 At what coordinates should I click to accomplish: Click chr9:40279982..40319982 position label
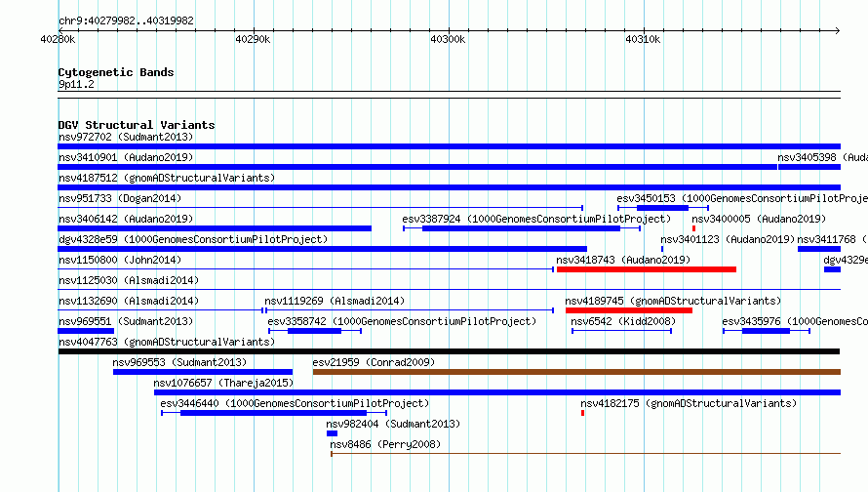click(126, 20)
